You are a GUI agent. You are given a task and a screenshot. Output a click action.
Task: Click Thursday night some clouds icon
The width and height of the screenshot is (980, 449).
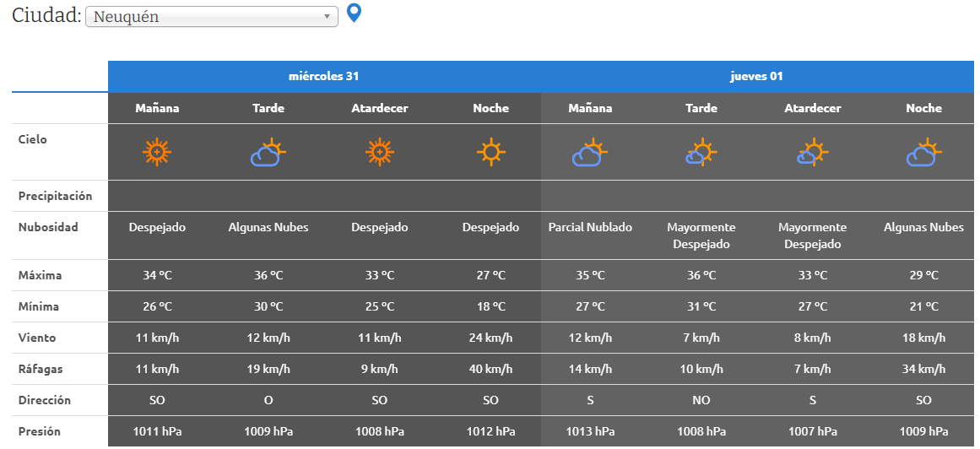coord(923,152)
